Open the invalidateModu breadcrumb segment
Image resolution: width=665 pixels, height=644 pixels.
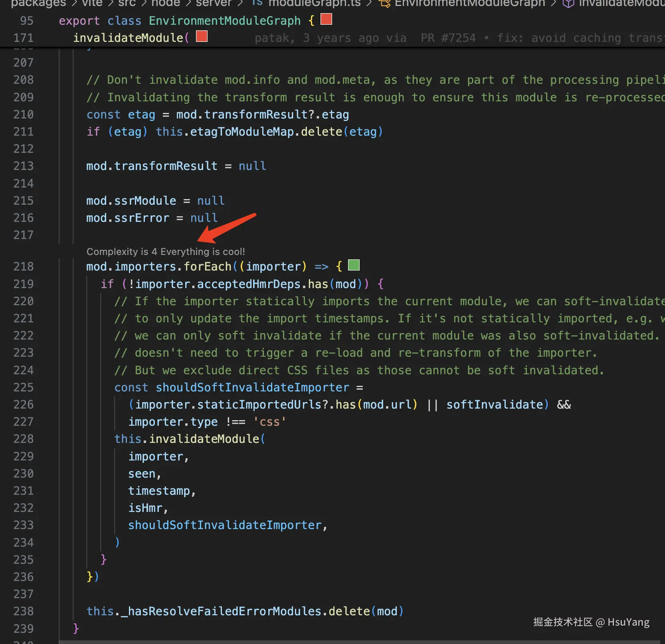click(622, 3)
